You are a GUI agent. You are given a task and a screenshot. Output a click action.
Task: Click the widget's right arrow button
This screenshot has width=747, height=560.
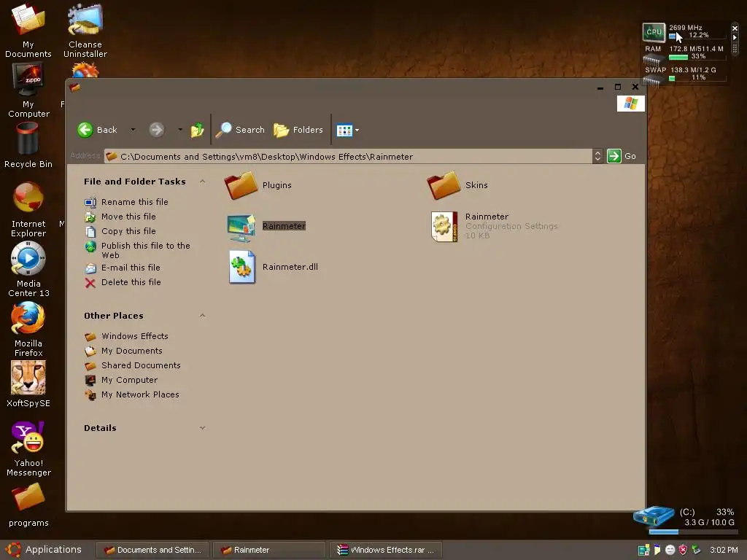pyautogui.click(x=734, y=37)
